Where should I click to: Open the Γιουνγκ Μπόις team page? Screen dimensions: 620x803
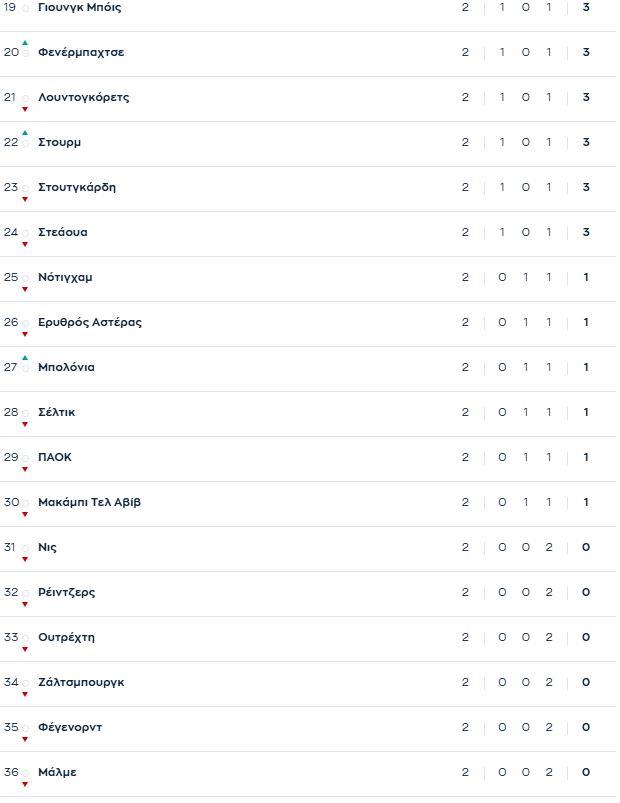pos(79,7)
